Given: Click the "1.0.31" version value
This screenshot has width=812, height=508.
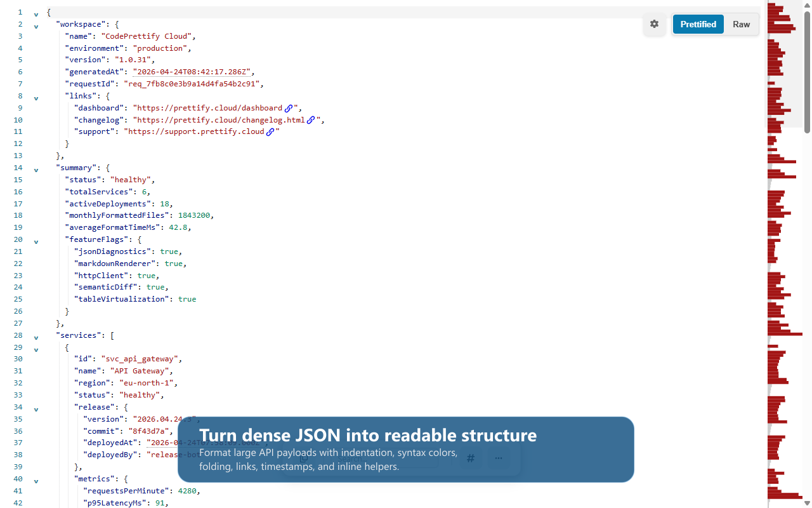Looking at the screenshot, I should click(133, 60).
